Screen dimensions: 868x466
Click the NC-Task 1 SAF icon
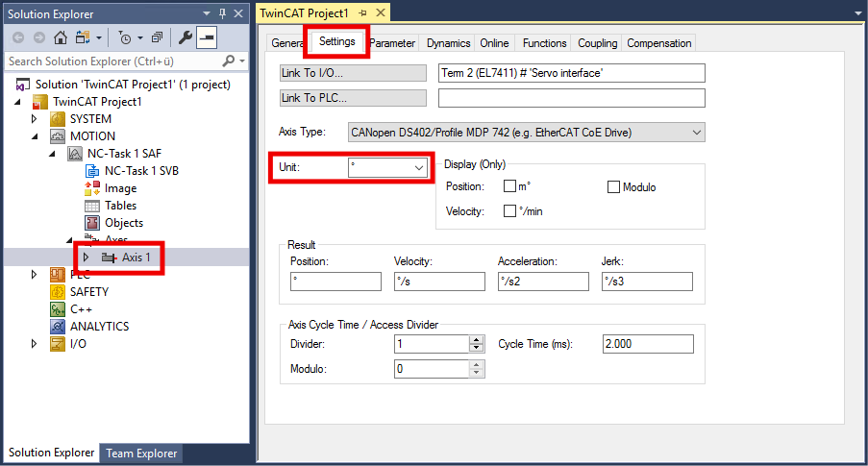pyautogui.click(x=75, y=154)
